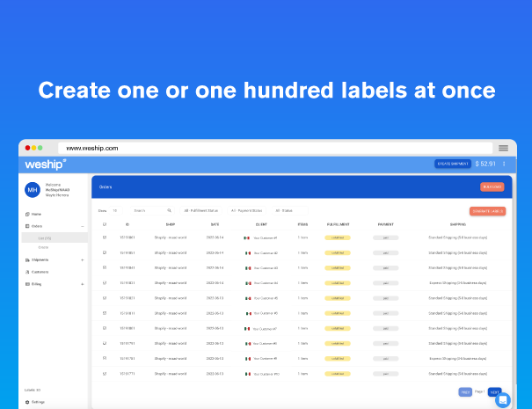The height and width of the screenshot is (409, 532).
Task: Select the Create submenu item under Orders
Action: point(43,247)
